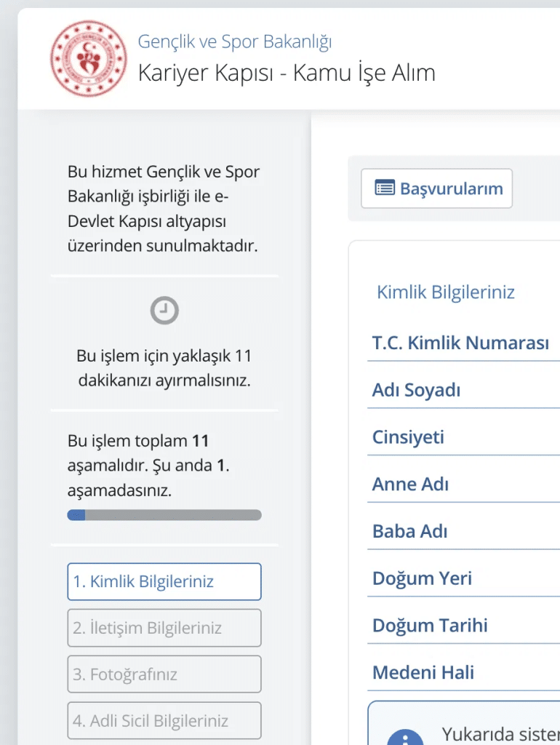
Task: Click the Medeni Hali label
Action: tap(423, 672)
